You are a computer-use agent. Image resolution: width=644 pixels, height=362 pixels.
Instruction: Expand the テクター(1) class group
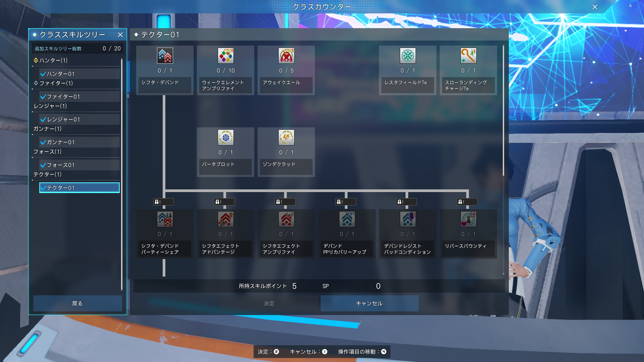(47, 174)
